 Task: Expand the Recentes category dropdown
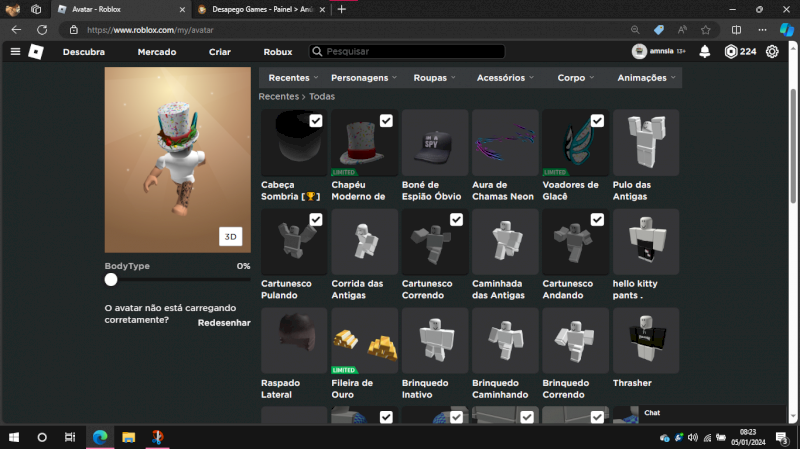293,78
